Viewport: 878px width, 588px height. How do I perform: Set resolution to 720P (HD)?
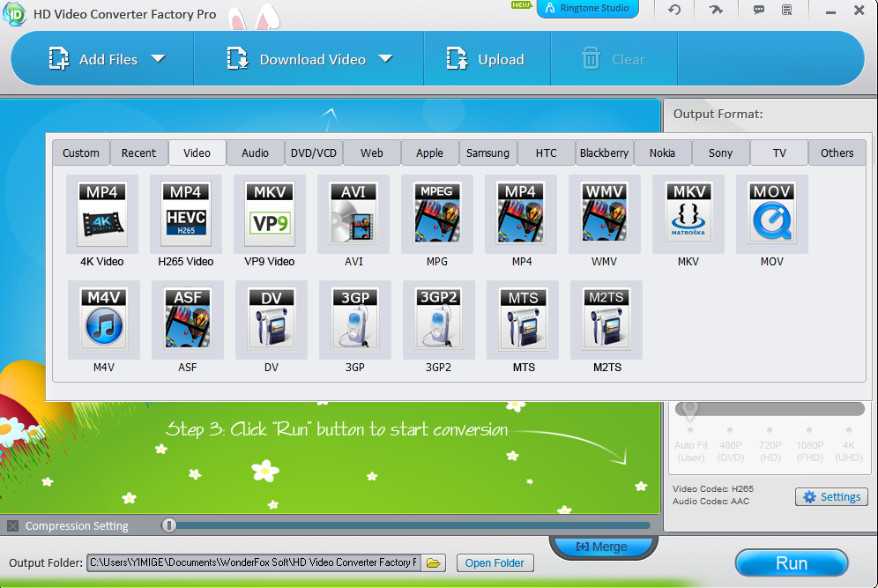770,450
